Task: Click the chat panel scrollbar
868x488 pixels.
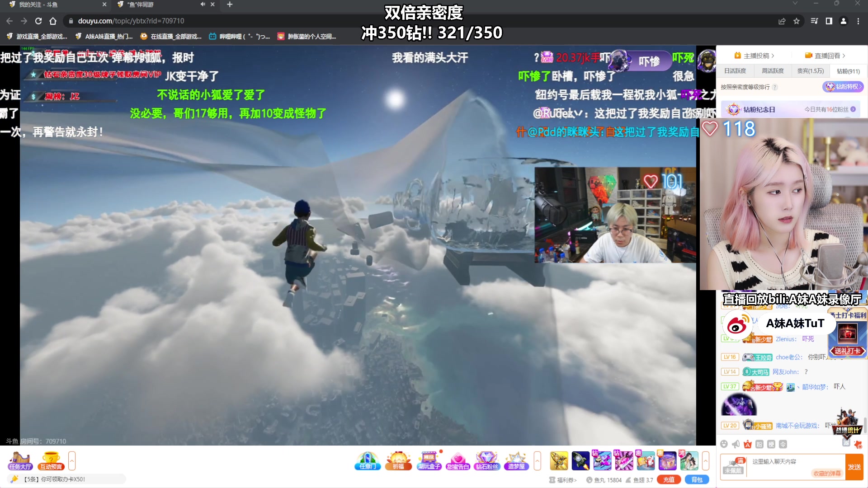Action: click(865, 425)
